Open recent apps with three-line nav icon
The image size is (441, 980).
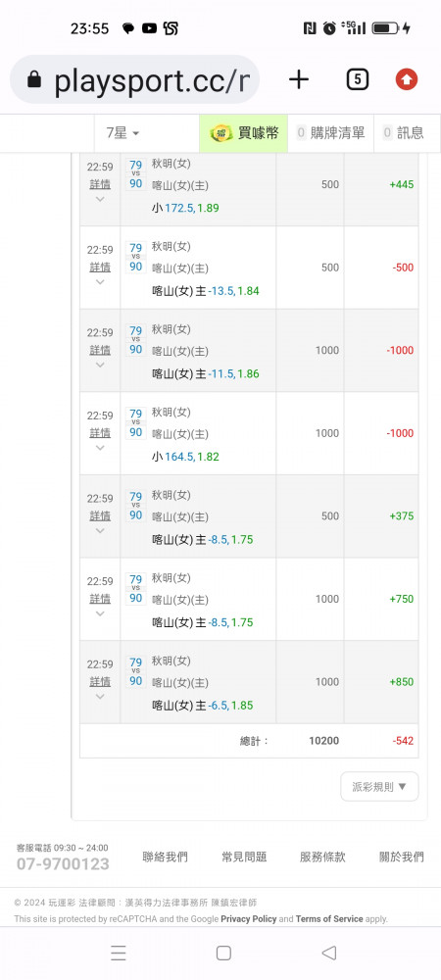118,953
